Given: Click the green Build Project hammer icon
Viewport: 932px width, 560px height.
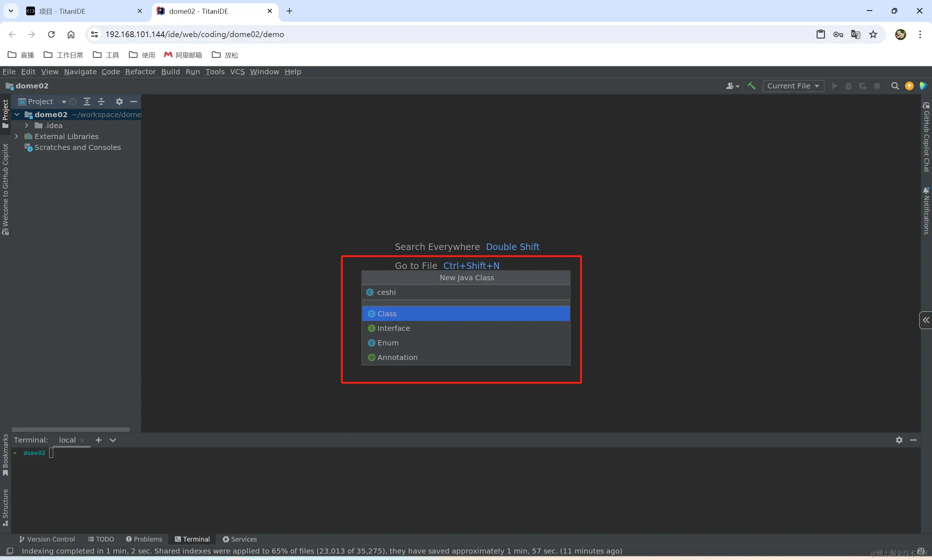Looking at the screenshot, I should tap(751, 86).
